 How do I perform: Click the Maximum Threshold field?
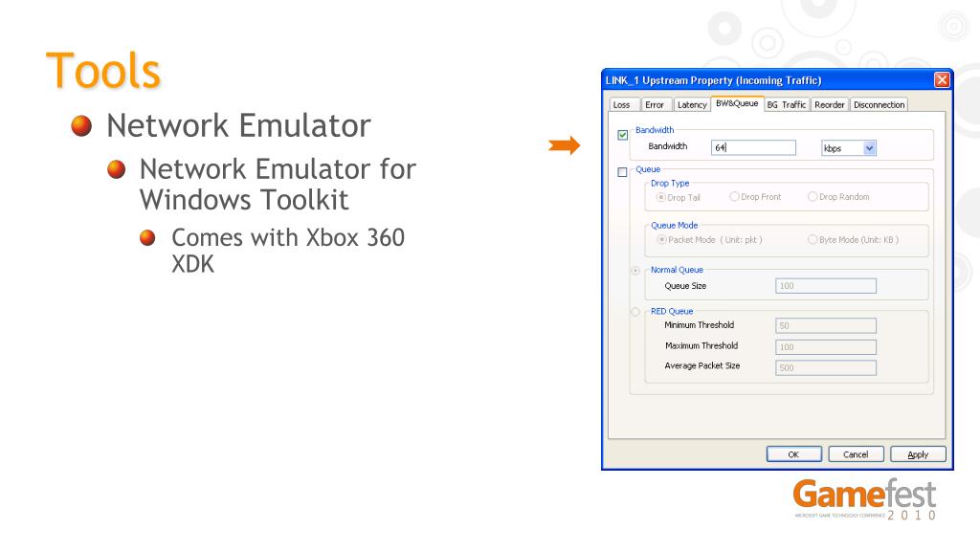[826, 346]
